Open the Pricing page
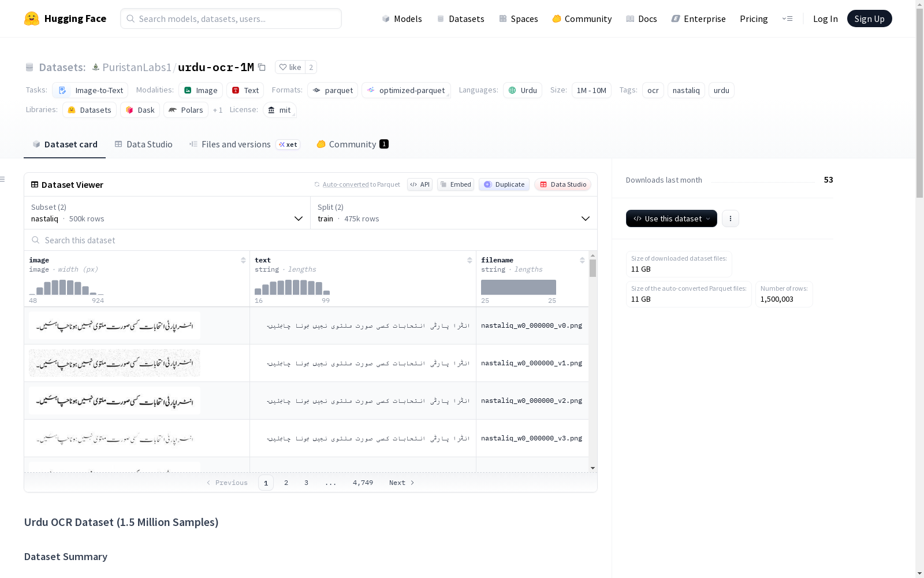 pyautogui.click(x=754, y=18)
